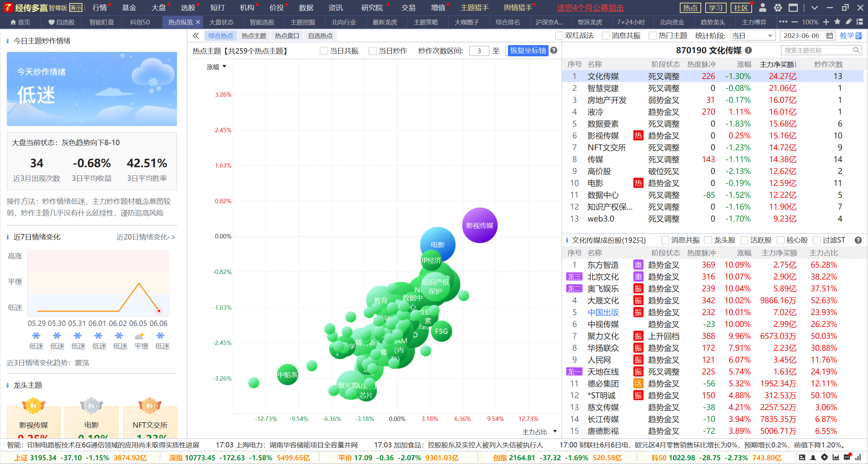This screenshot has height=464, width=868.
Task: Click the 搜索主题名称 search field
Action: (821, 51)
